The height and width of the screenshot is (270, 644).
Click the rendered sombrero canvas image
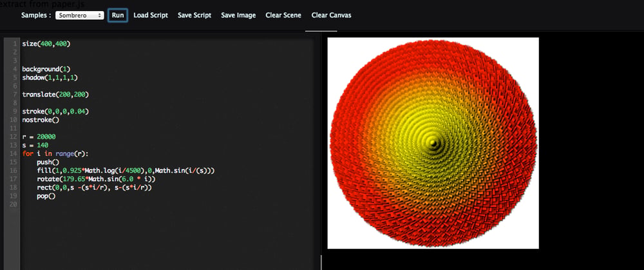433,143
